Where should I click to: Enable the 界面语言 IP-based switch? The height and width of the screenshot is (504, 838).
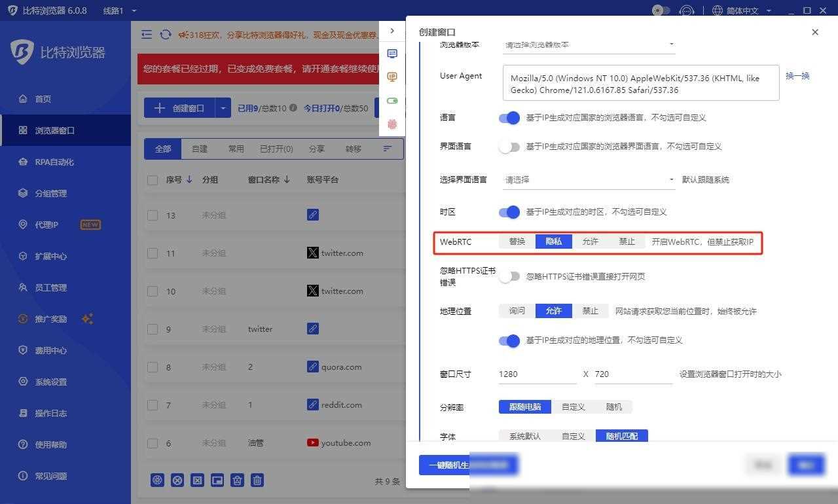point(509,147)
